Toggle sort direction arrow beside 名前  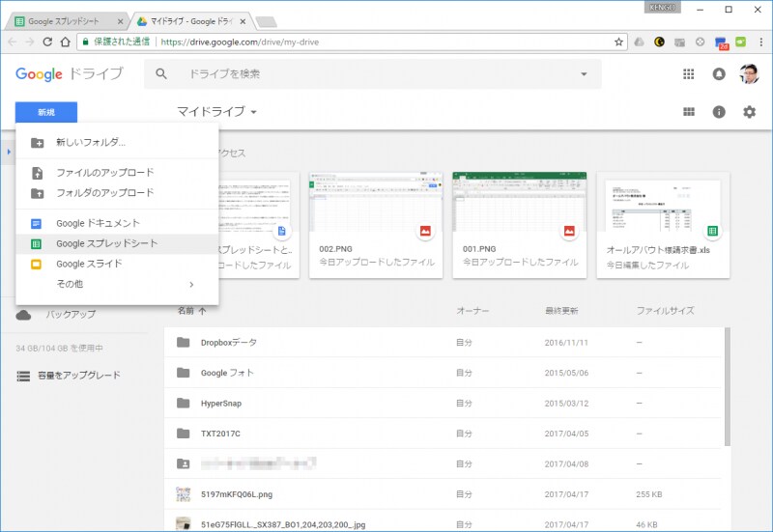[x=202, y=311]
